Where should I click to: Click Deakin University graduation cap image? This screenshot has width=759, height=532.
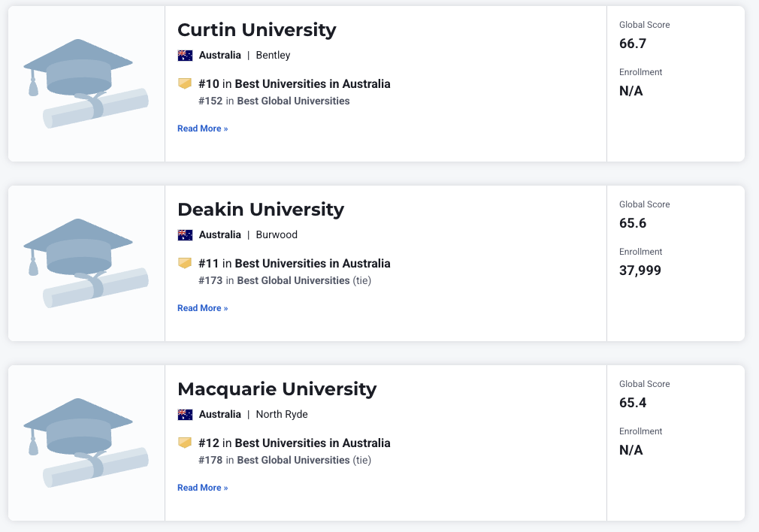pyautogui.click(x=86, y=264)
